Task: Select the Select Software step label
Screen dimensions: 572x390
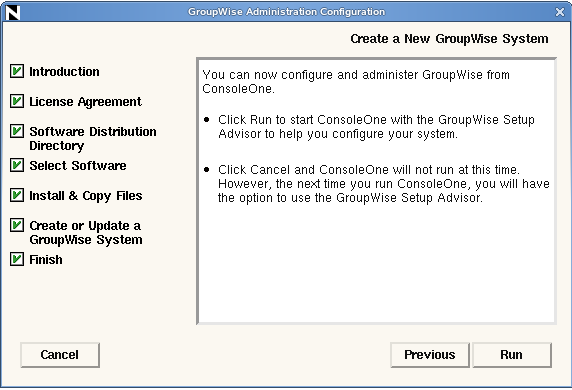Action: click(78, 166)
